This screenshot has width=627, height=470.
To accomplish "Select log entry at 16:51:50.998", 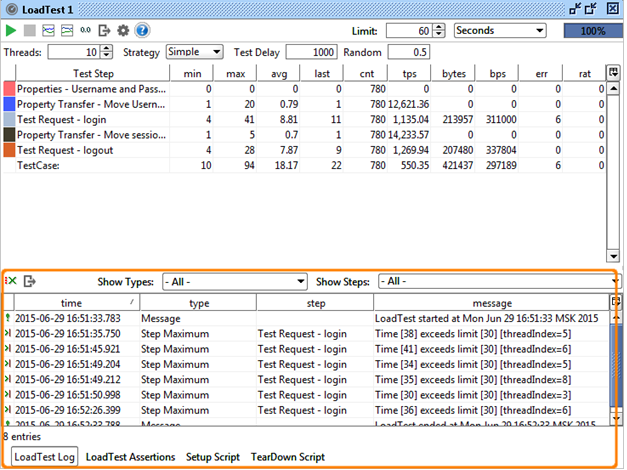I will [306, 395].
